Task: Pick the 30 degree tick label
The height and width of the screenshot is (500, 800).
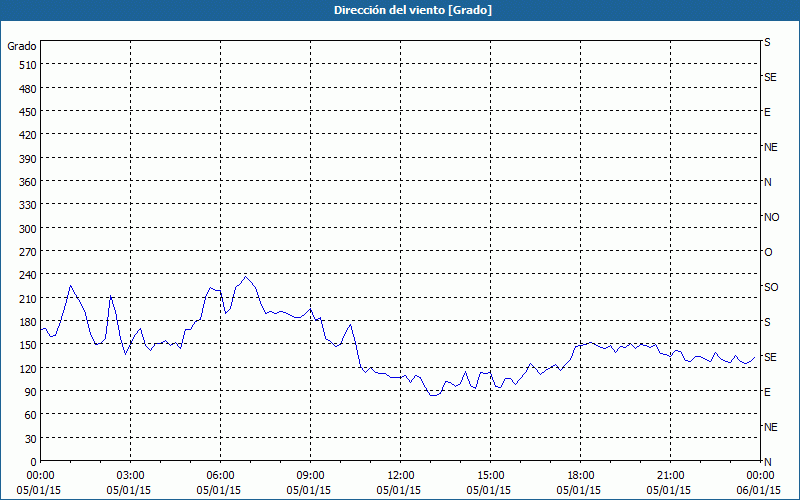Action: coord(31,439)
